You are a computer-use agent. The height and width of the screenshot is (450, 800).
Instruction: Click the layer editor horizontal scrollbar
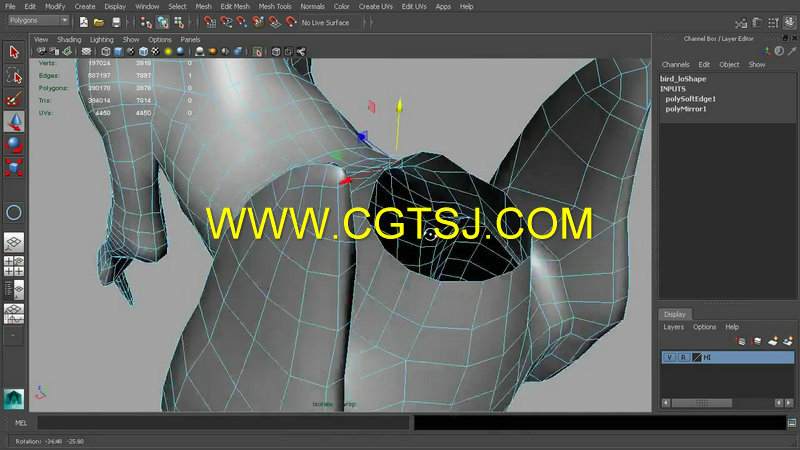[x=702, y=403]
